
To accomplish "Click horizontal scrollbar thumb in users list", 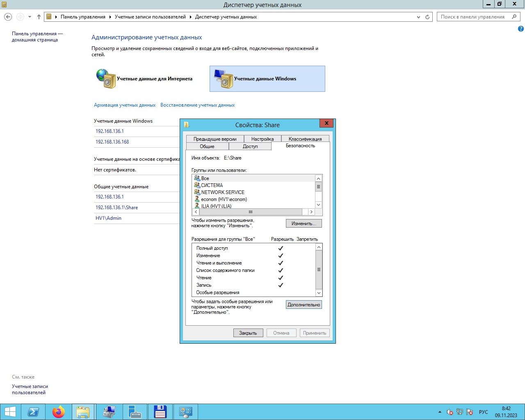I will click(x=251, y=212).
